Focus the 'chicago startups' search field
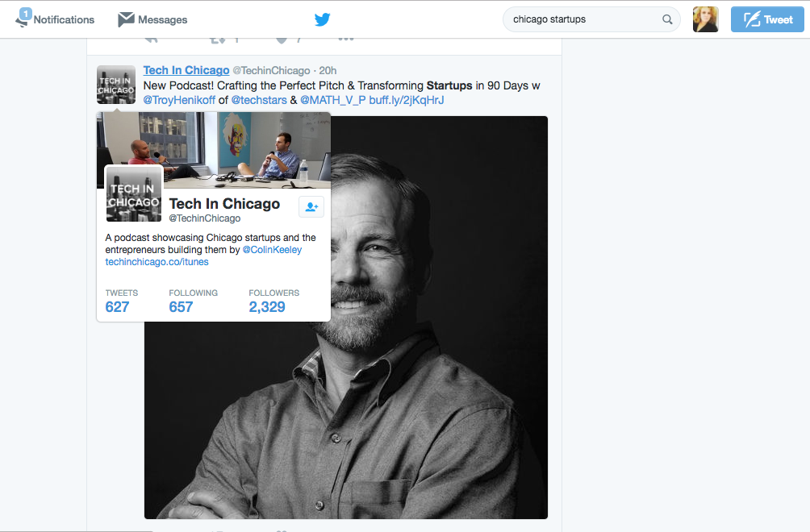 [x=591, y=19]
